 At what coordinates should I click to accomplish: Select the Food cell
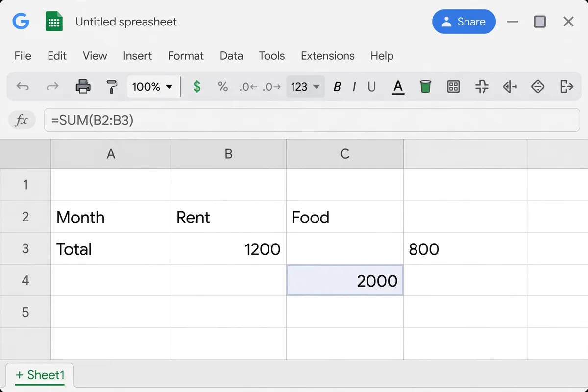[344, 217]
